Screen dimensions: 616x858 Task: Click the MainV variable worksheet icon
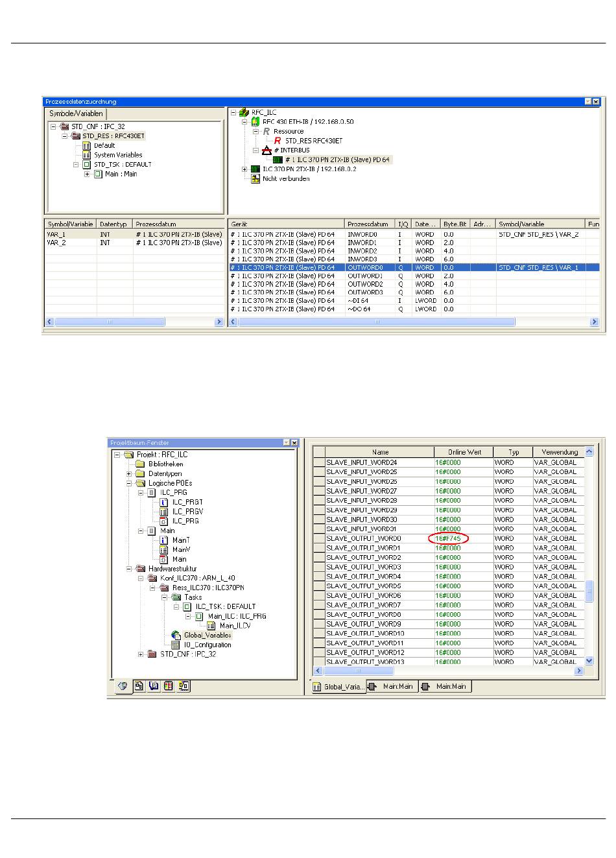point(164,550)
